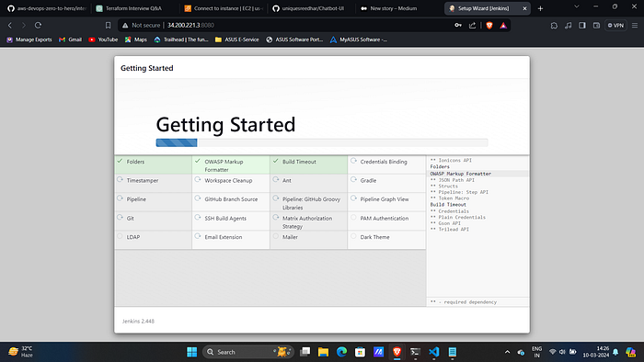Viewport: 644px width, 362px height.
Task: Open MyASUS Software bookmark
Action: [x=359, y=40]
